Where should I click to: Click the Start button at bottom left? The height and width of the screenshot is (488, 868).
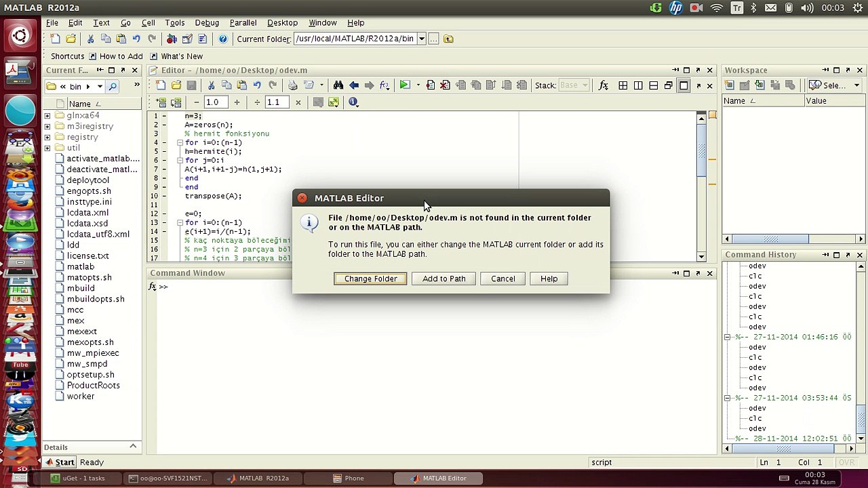pos(59,462)
